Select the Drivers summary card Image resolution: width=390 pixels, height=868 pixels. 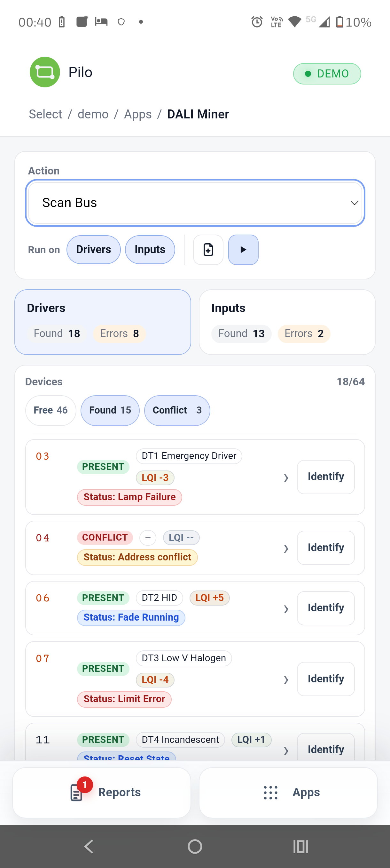(103, 322)
